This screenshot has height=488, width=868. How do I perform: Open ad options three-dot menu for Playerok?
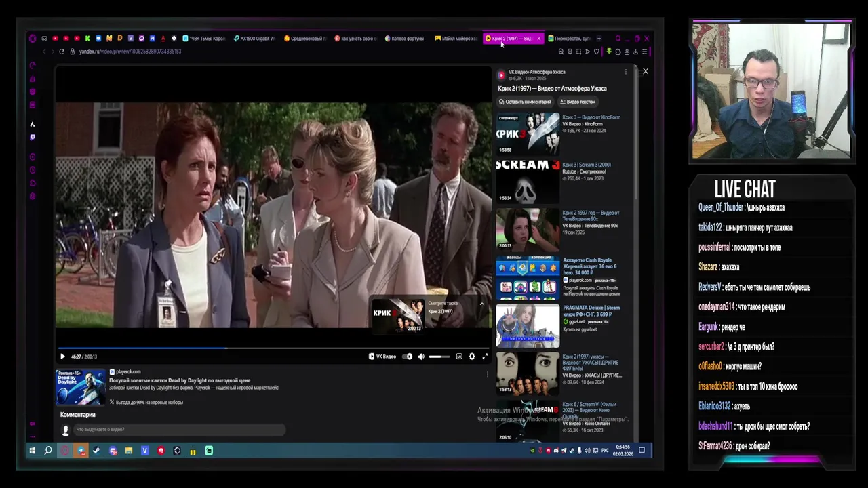[x=487, y=374]
